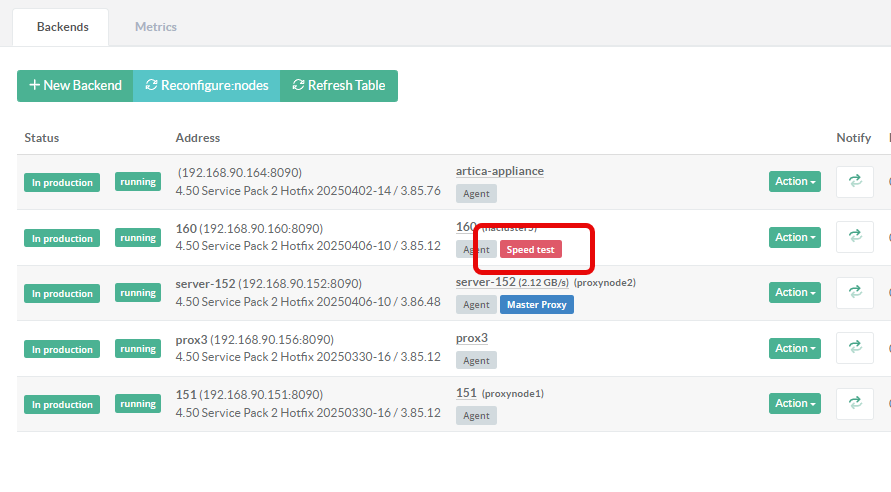Image resolution: width=891 pixels, height=492 pixels.
Task: Open Action dropdown for backend 160
Action: (794, 237)
